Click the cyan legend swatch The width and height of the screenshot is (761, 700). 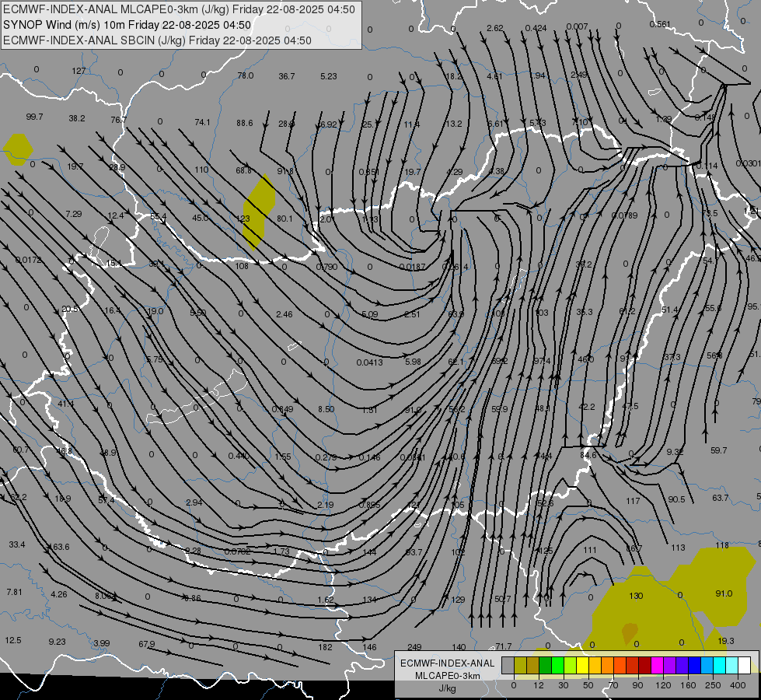tap(719, 665)
